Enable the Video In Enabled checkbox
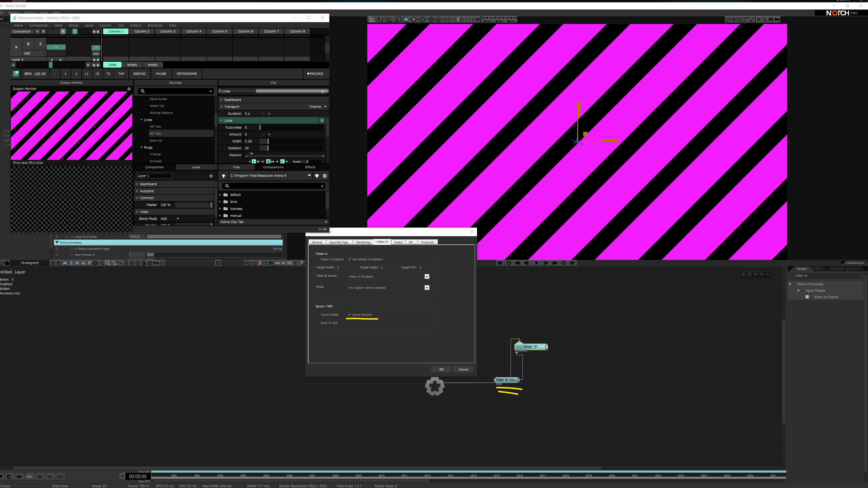Viewport: 868px width, 488px height. click(x=318, y=259)
